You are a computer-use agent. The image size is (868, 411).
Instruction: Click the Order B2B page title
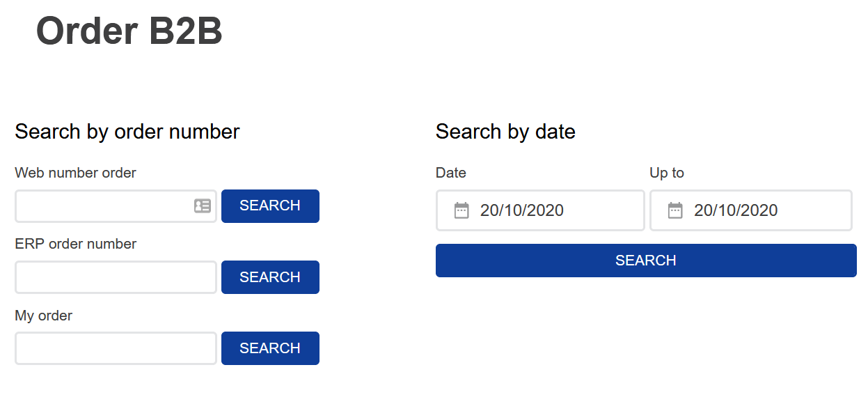click(129, 31)
